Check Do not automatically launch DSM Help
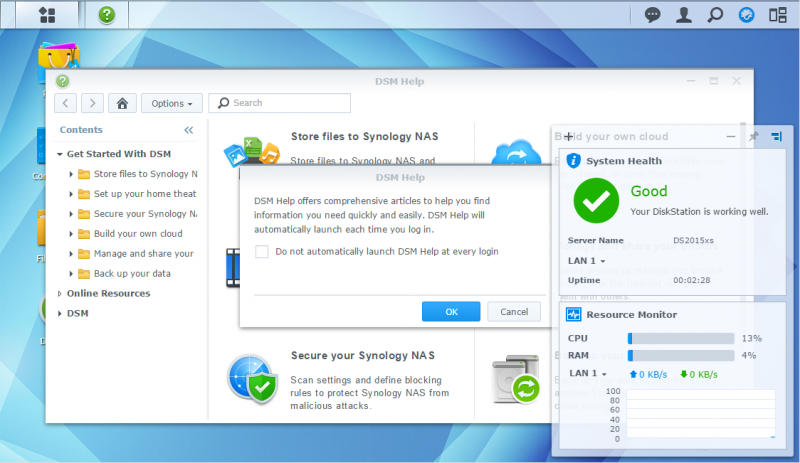This screenshot has width=800, height=463. point(262,251)
